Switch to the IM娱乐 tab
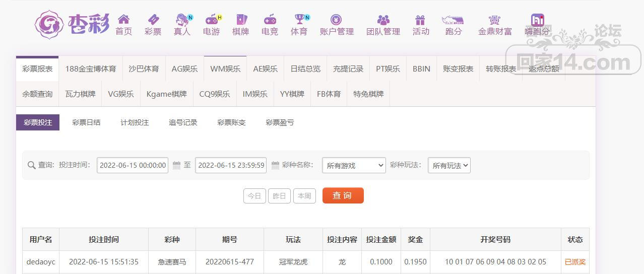Viewport: 644px width, 274px height. point(255,94)
